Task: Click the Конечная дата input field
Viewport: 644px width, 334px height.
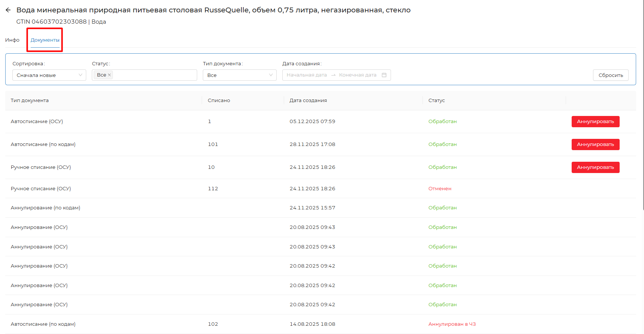Action: click(357, 75)
